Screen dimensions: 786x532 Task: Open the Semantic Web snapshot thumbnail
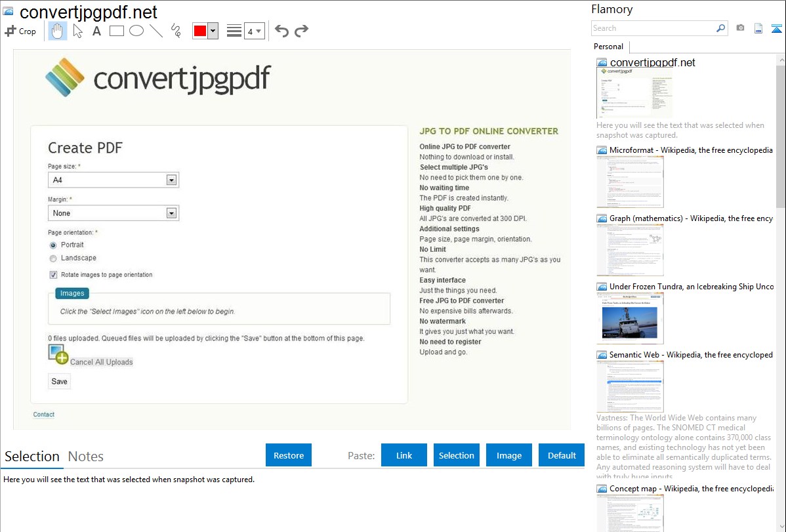[630, 386]
